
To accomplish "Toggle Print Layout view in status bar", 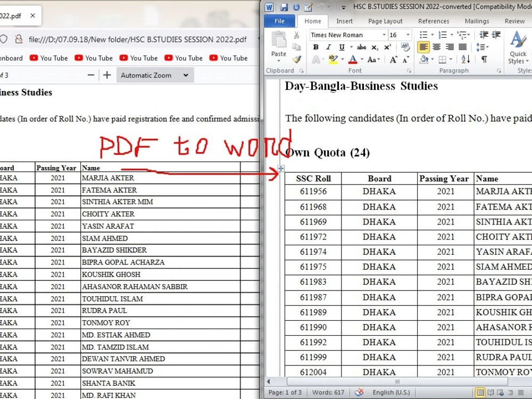I will (x=480, y=393).
